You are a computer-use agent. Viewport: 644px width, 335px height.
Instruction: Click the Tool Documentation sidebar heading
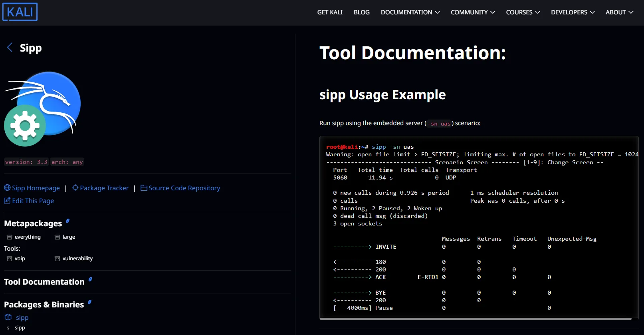pyautogui.click(x=44, y=282)
